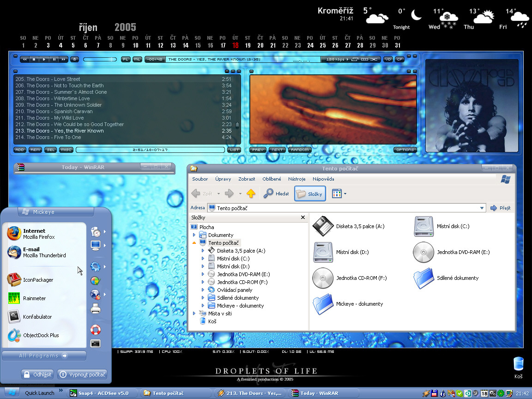
Task: Toggle the shuffle icon in the player
Action: 374,60
